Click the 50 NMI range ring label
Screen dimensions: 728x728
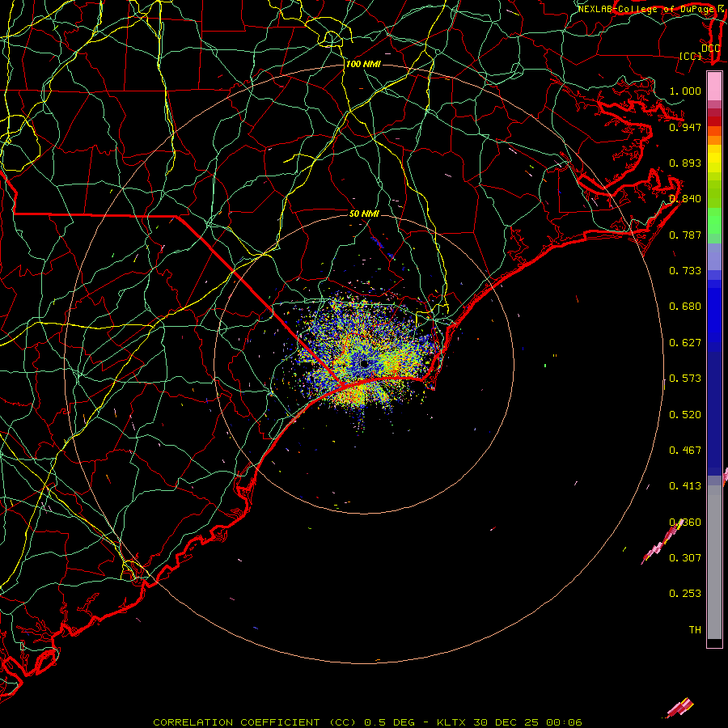pyautogui.click(x=364, y=214)
